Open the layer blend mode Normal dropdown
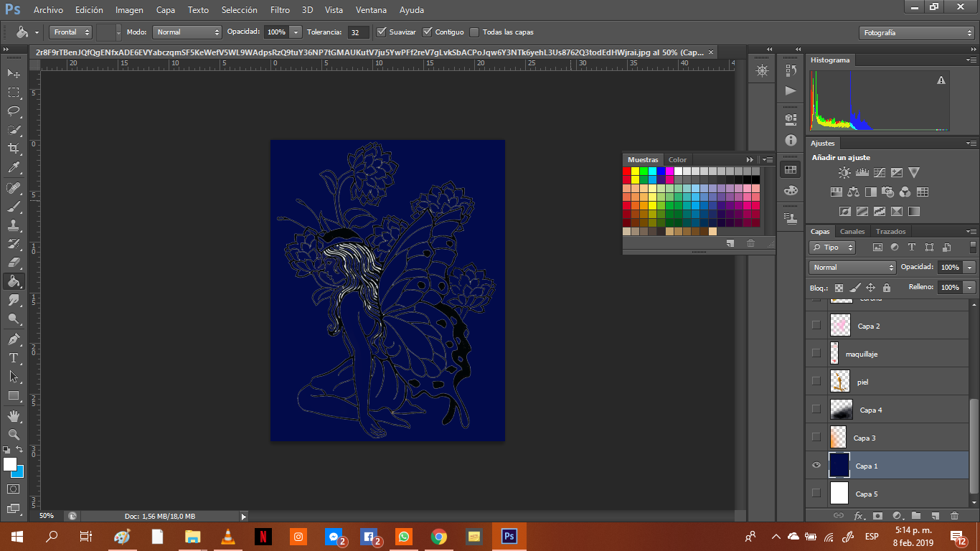Image resolution: width=980 pixels, height=551 pixels. 853,268
